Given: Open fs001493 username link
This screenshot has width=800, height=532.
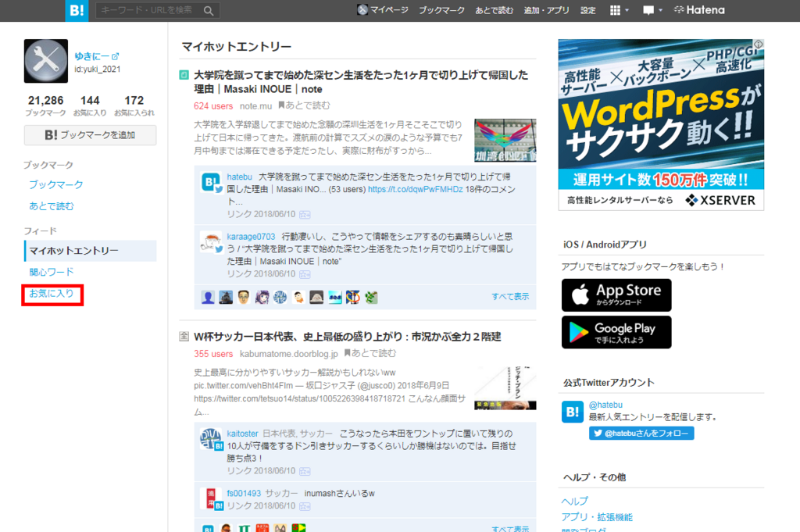Looking at the screenshot, I should click(x=244, y=493).
